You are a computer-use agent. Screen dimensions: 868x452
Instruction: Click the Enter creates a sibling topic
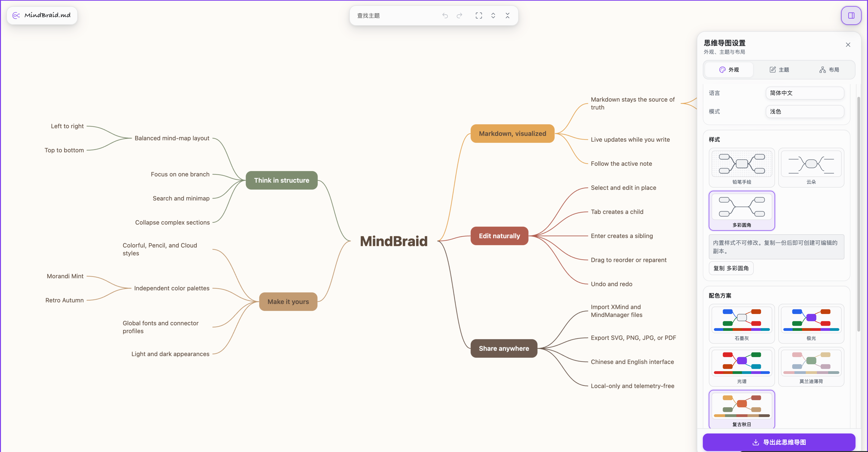point(622,236)
